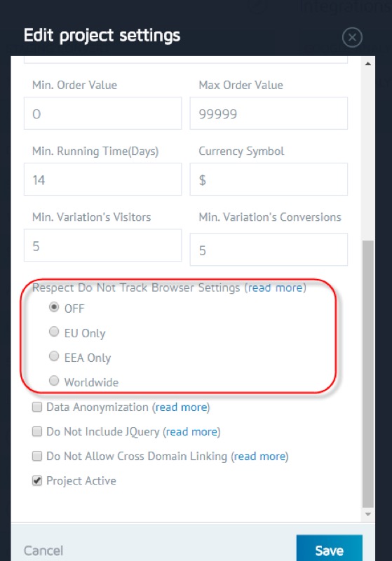Click the scrollbar down arrow
The width and height of the screenshot is (392, 561).
click(x=367, y=514)
